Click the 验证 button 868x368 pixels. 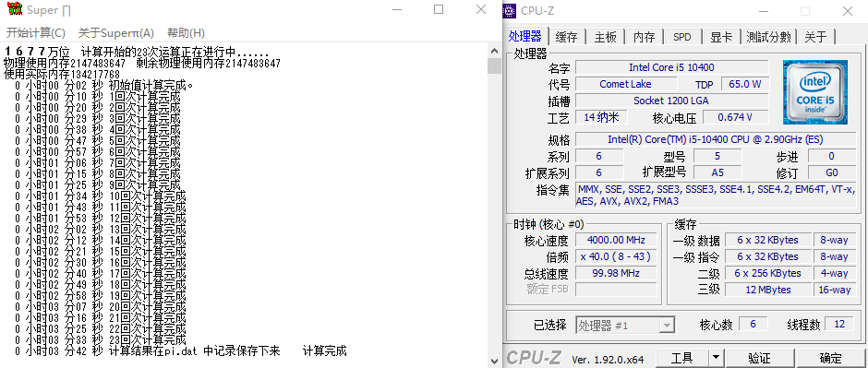click(759, 358)
